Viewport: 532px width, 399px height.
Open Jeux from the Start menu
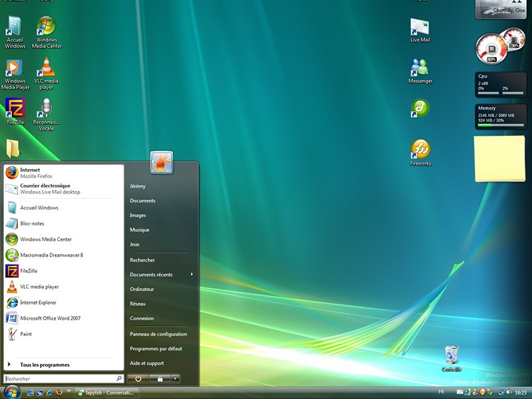pos(162,244)
